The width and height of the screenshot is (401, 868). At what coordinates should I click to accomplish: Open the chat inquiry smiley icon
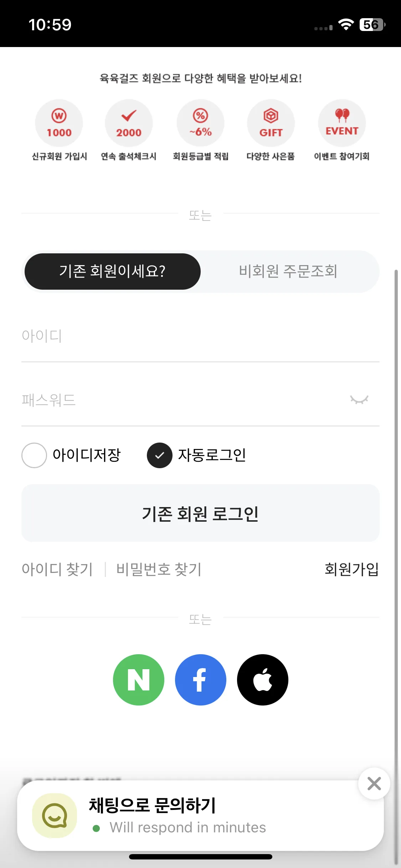click(x=55, y=816)
